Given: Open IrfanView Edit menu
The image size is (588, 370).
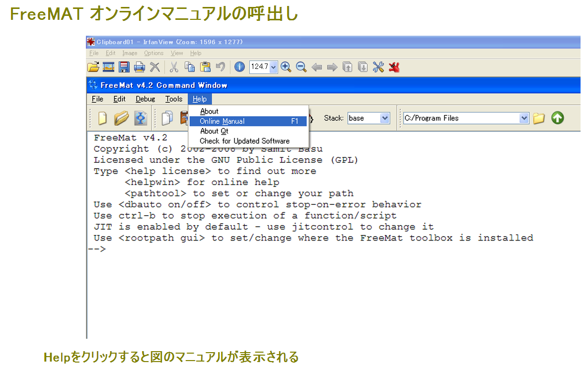Looking at the screenshot, I should point(110,53).
